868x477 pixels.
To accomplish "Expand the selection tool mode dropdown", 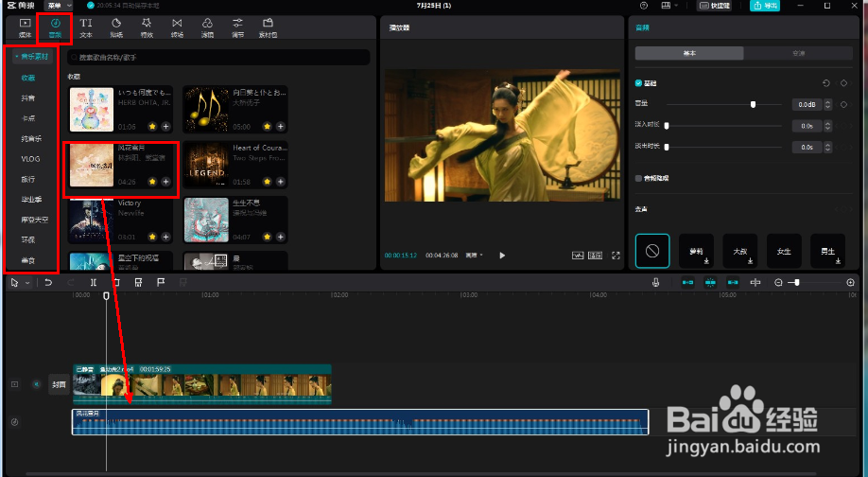I will point(27,283).
